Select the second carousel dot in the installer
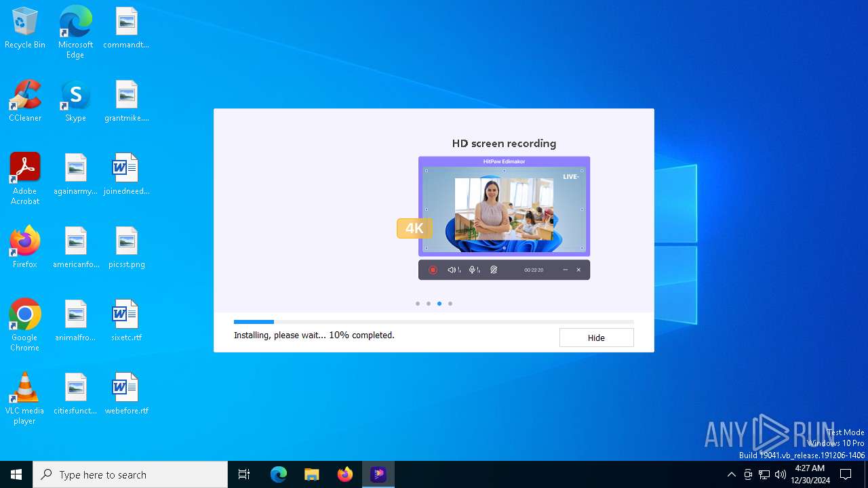The width and height of the screenshot is (868, 488). pyautogui.click(x=429, y=304)
